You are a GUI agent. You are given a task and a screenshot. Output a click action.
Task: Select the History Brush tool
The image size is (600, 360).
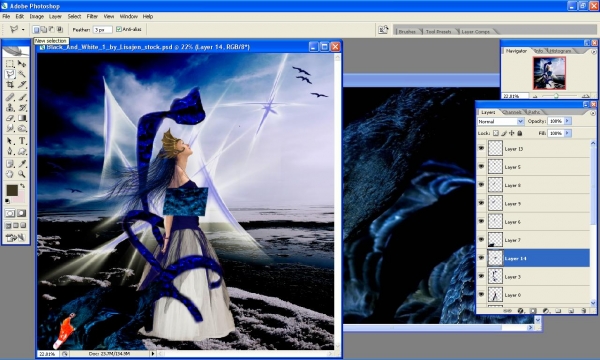tap(22, 108)
